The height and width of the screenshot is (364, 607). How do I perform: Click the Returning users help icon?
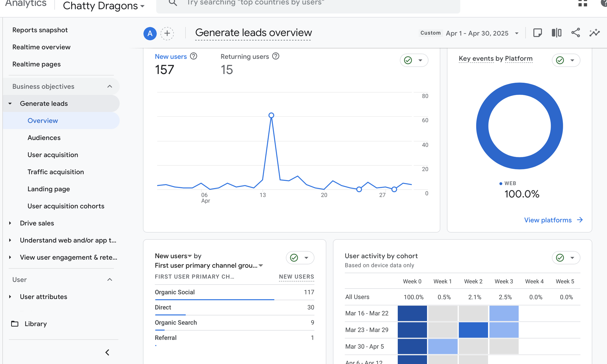tap(276, 56)
